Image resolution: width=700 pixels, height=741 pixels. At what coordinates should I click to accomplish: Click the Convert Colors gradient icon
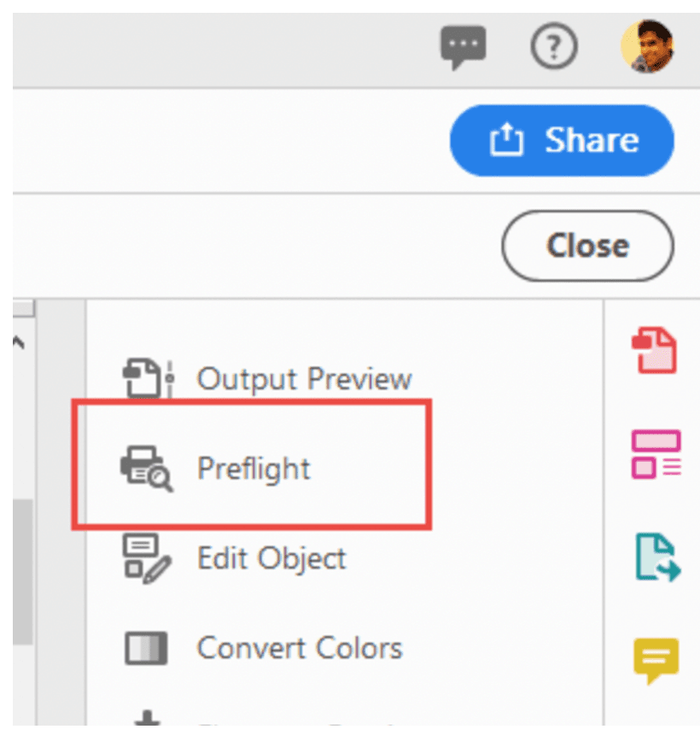point(146,648)
